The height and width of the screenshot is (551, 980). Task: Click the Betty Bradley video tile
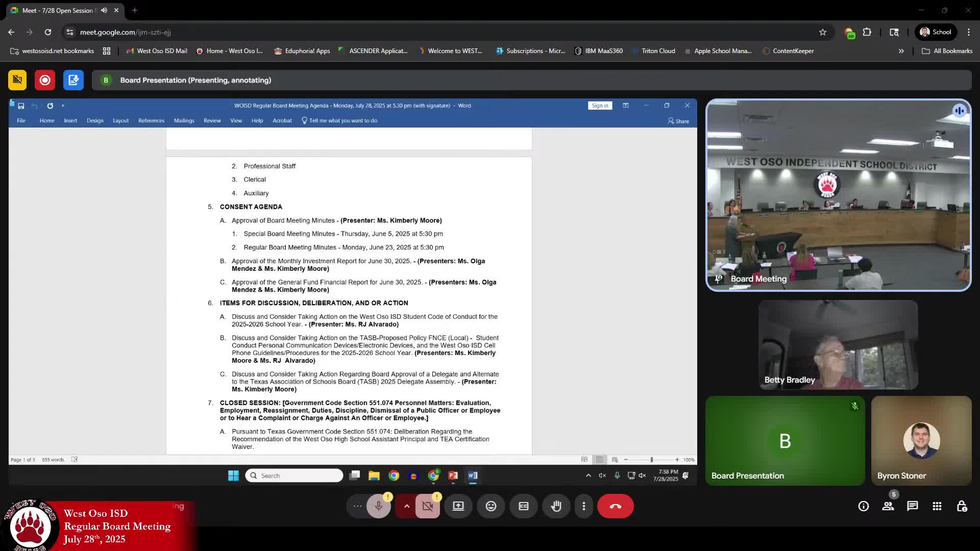(838, 344)
